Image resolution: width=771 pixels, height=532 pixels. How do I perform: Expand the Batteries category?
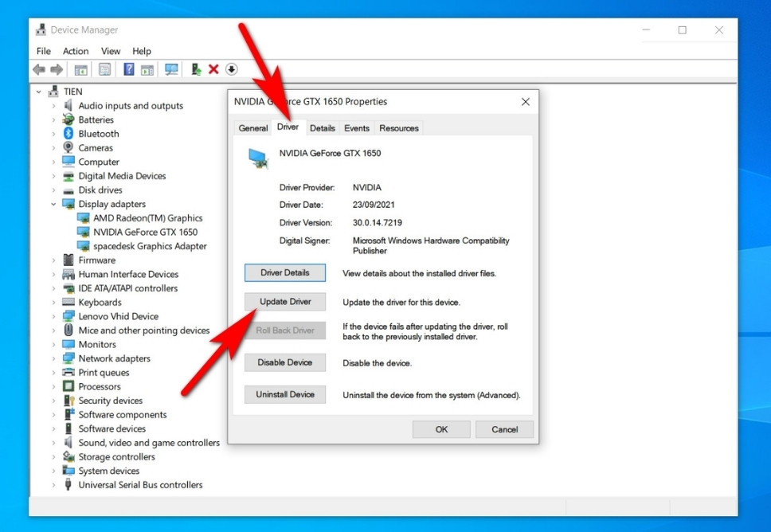[x=53, y=120]
